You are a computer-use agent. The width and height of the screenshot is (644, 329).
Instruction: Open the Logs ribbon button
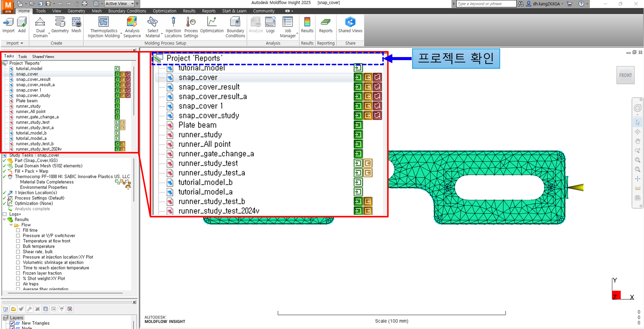270,25
